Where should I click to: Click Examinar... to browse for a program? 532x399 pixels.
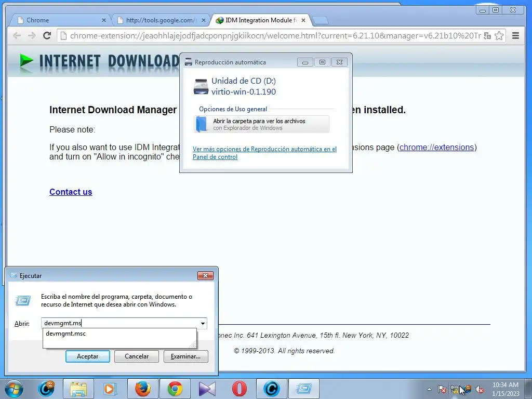pos(185,356)
